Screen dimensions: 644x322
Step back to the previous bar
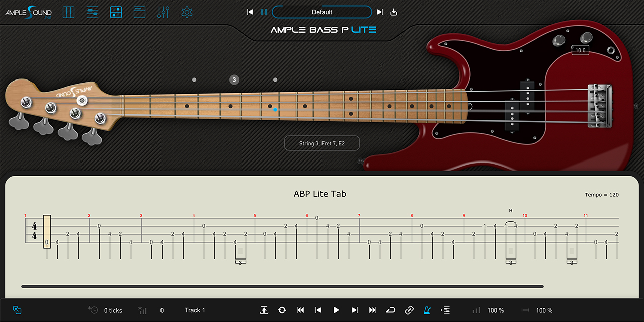click(318, 310)
